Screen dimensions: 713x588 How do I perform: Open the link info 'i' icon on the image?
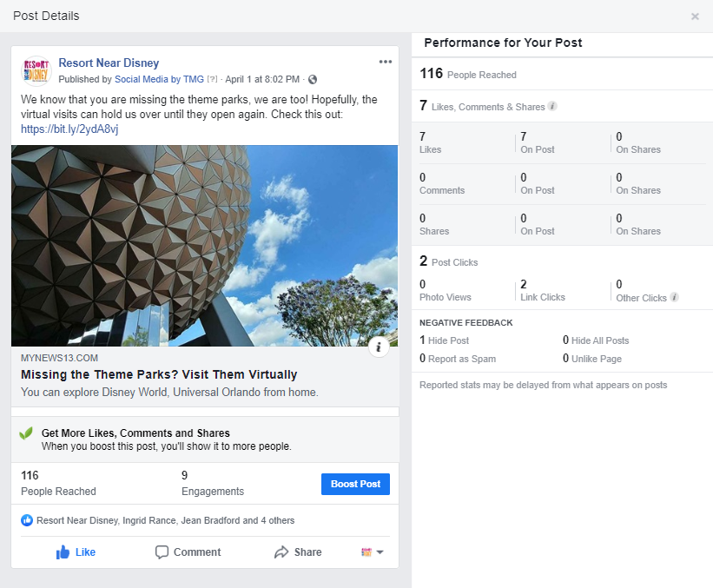379,347
